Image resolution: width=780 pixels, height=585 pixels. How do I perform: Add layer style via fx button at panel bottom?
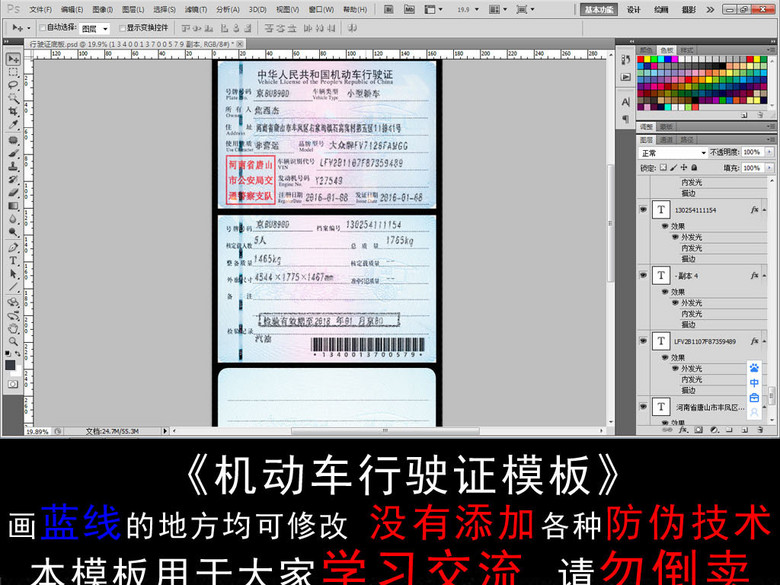coord(683,430)
